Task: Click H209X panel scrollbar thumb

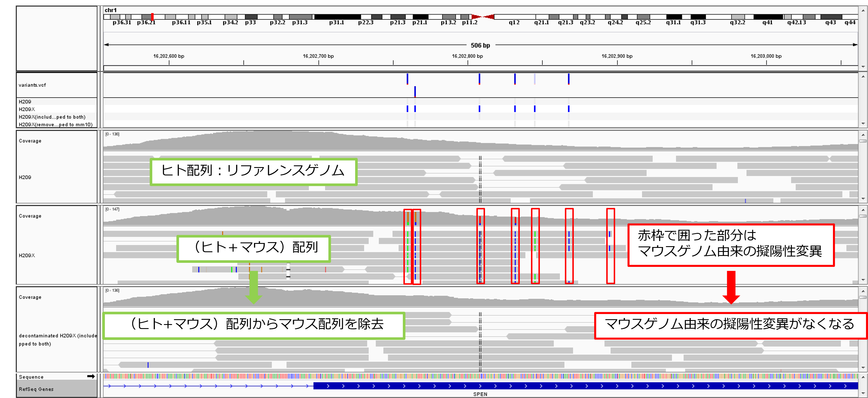Action: pos(863,216)
